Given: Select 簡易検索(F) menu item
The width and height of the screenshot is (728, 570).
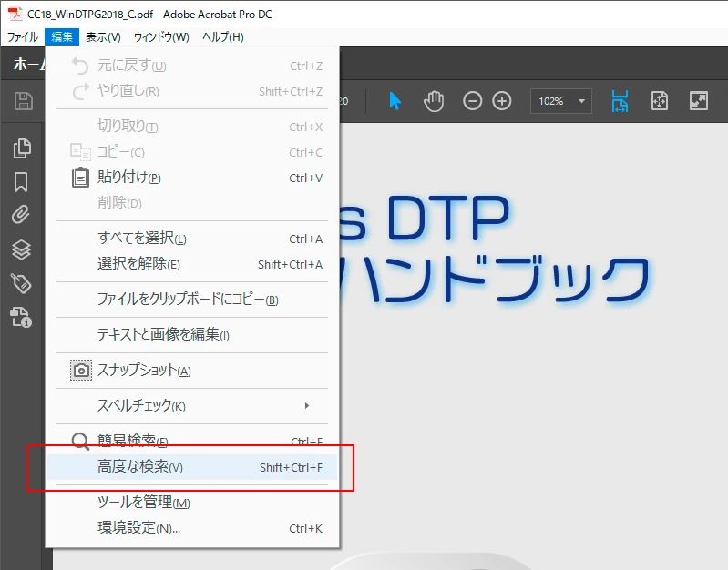Looking at the screenshot, I should [x=192, y=441].
